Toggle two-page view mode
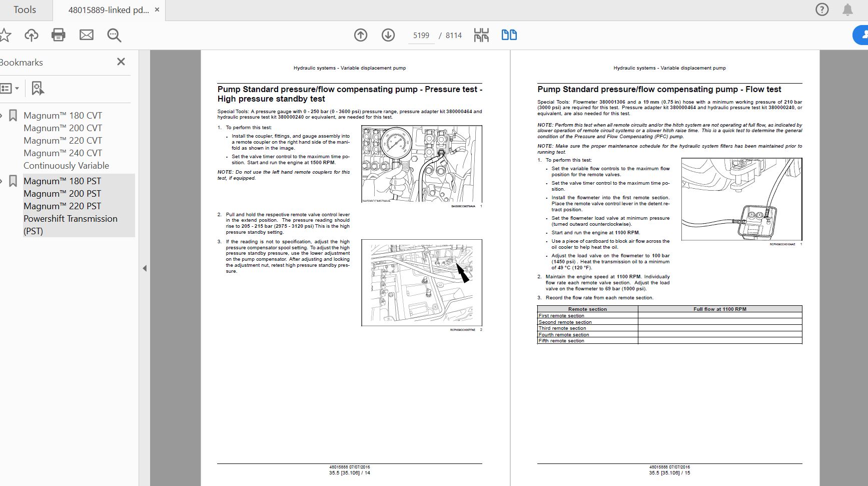The width and height of the screenshot is (868, 486). [x=509, y=35]
